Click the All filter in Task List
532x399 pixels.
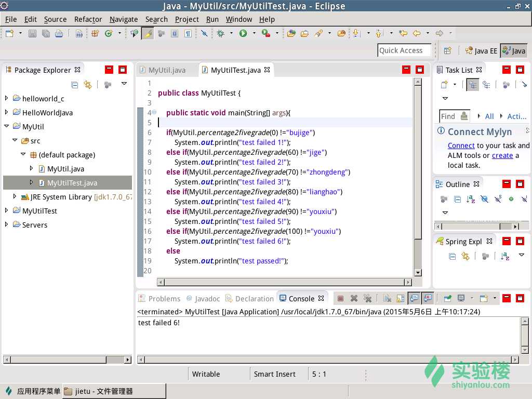489,116
